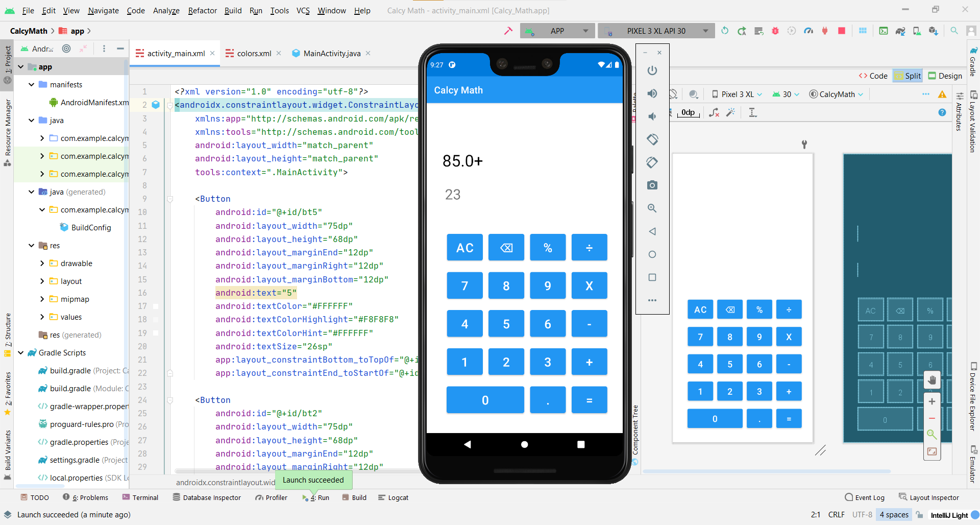Open the Refactor menu

pos(202,11)
